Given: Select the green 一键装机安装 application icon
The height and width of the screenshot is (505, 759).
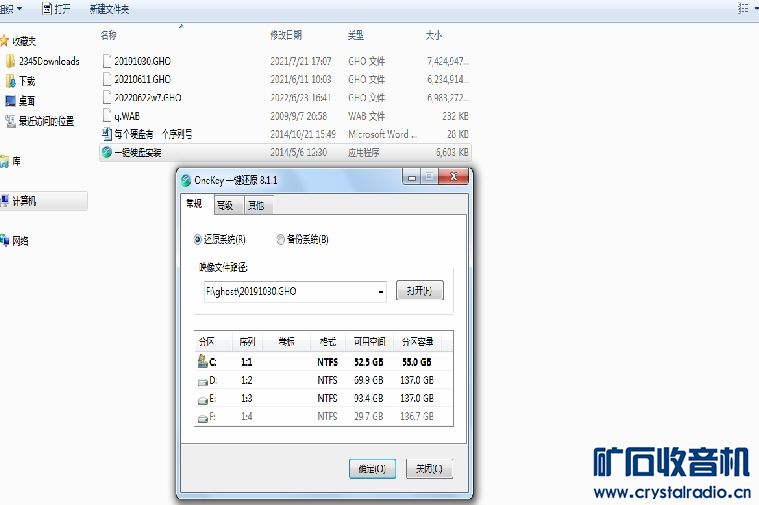Looking at the screenshot, I should 107,152.
